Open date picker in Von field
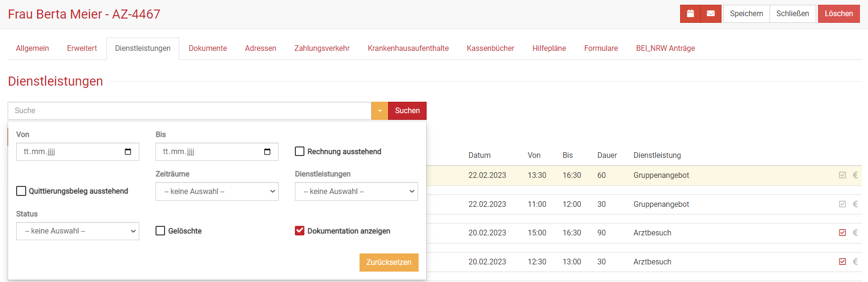This screenshot has width=868, height=282. click(x=128, y=152)
